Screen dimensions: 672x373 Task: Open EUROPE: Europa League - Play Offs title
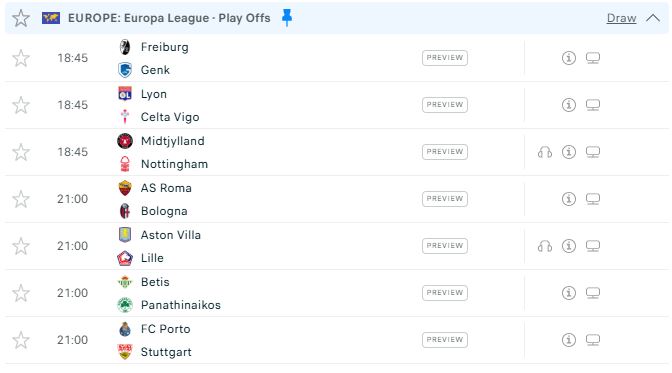point(169,18)
